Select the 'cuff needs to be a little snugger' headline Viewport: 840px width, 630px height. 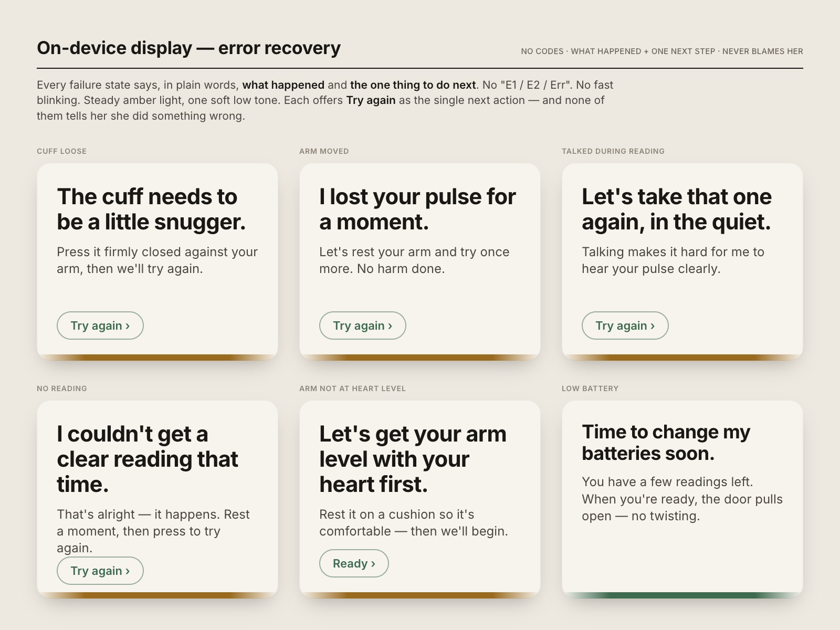tap(151, 209)
